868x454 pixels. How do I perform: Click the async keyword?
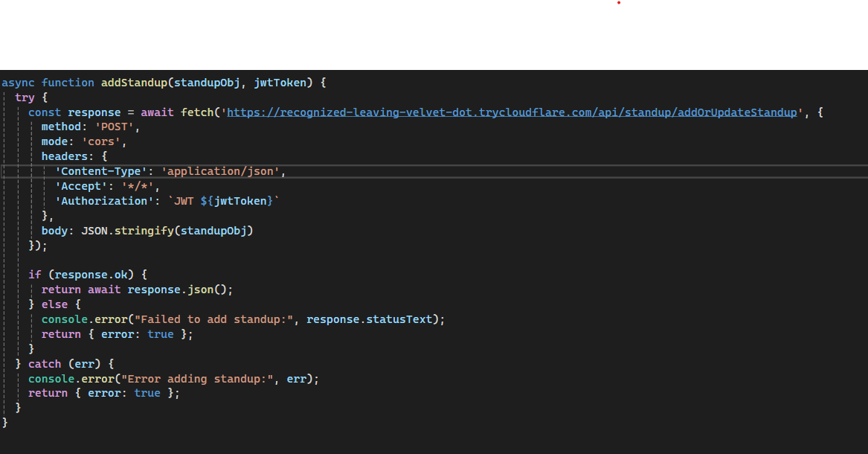point(18,83)
